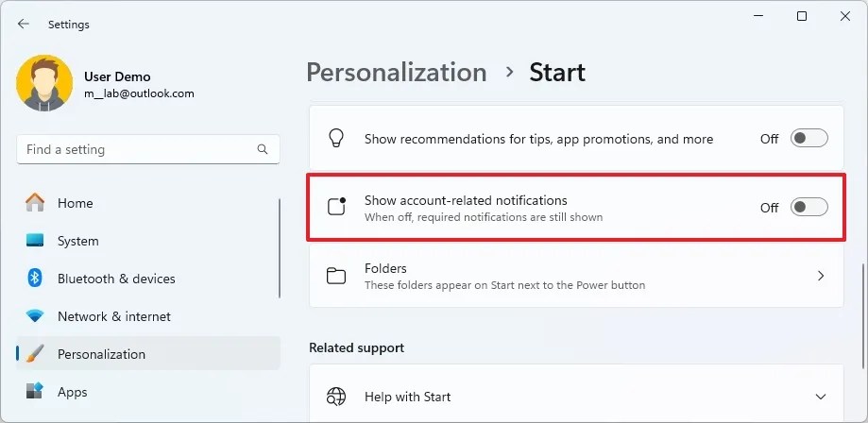
Task: Click the Folders folder icon
Action: point(336,276)
